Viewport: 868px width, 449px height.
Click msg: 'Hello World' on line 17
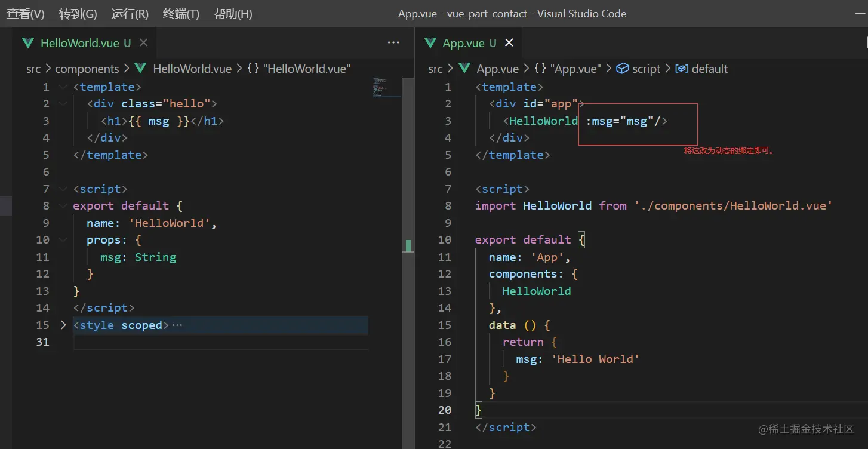(x=578, y=359)
